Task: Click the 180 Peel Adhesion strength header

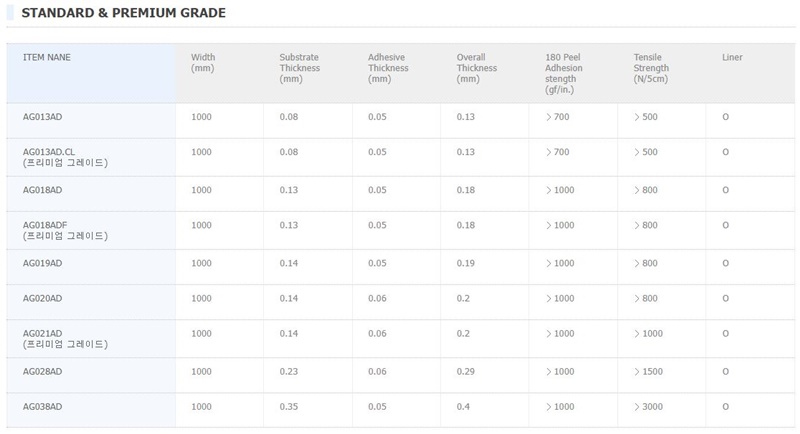Action: click(567, 73)
